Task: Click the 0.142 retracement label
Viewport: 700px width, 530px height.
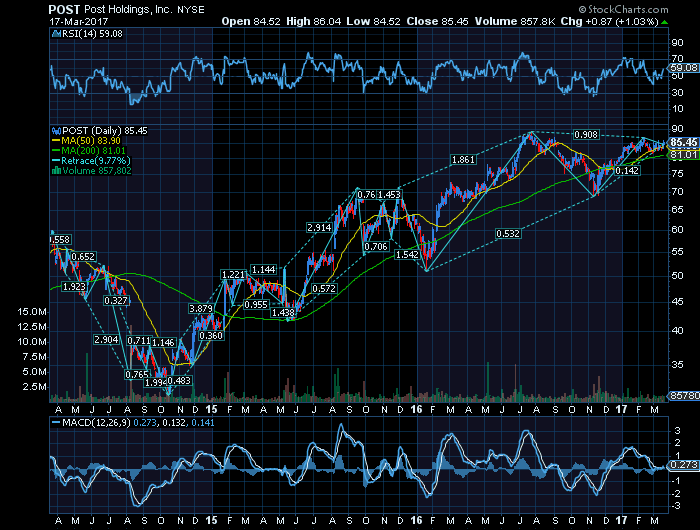Action: point(627,171)
